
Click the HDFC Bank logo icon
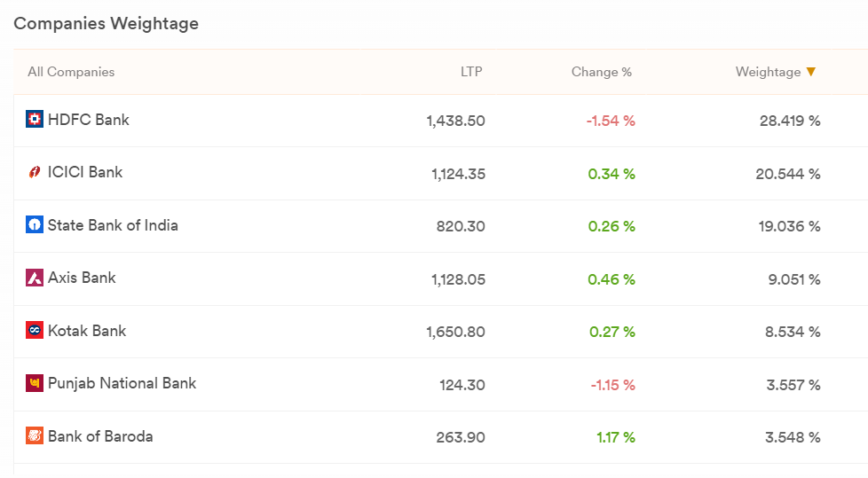(x=35, y=119)
